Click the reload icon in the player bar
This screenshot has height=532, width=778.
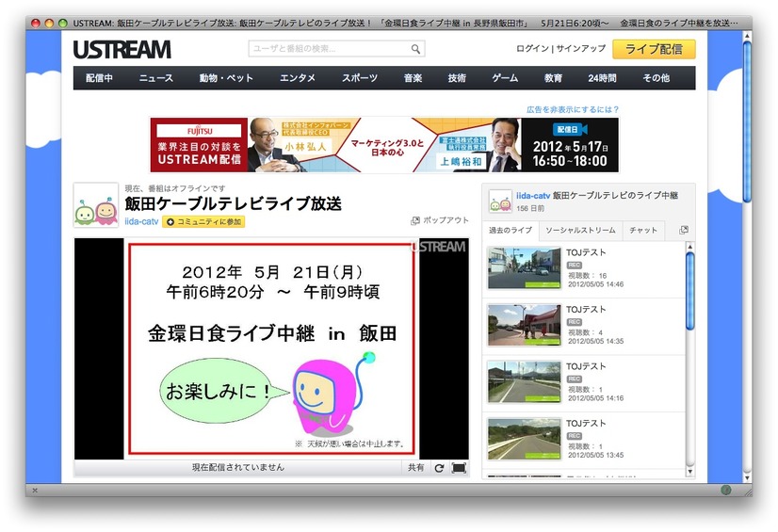439,468
